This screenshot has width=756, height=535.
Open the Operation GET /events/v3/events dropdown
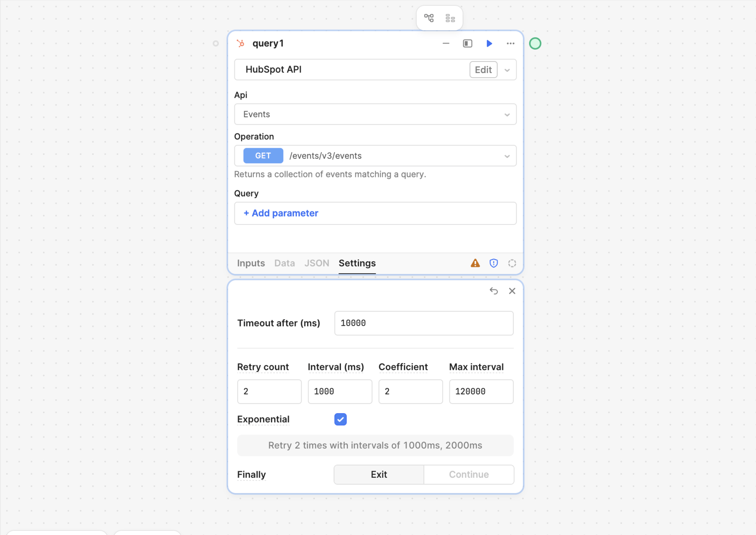375,156
